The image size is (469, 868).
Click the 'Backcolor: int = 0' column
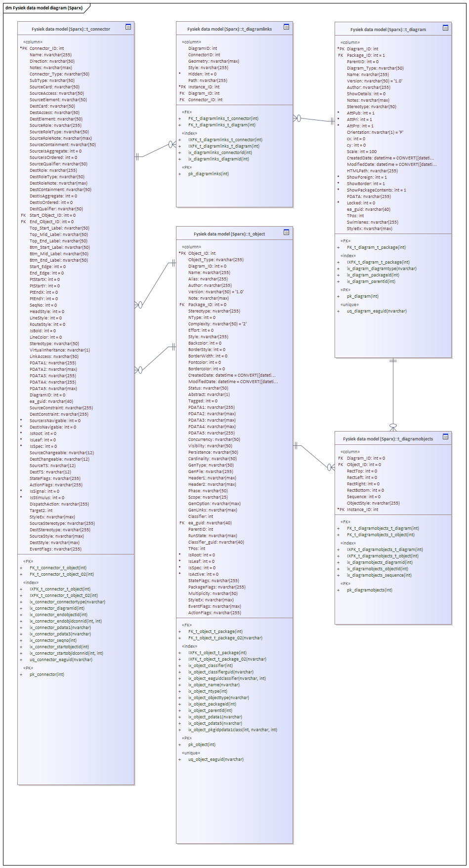pos(205,343)
